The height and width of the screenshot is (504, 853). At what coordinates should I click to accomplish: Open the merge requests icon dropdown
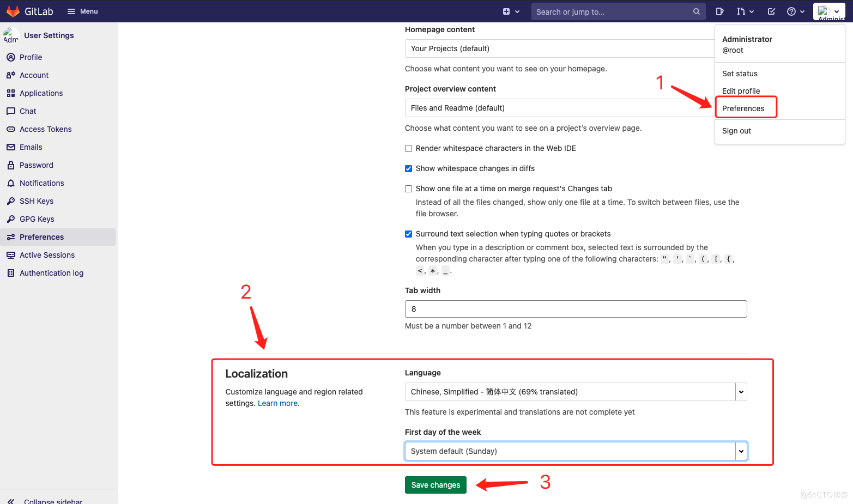[x=745, y=11]
